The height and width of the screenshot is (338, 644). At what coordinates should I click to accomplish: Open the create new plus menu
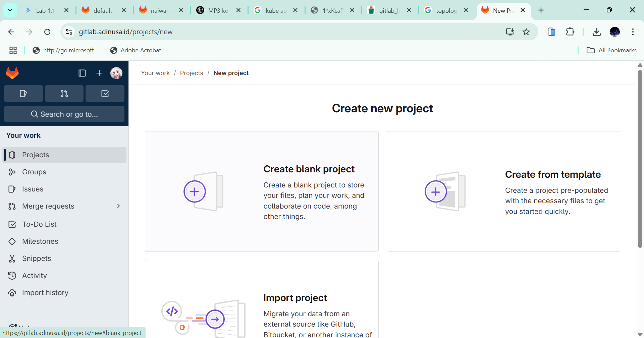tap(99, 73)
